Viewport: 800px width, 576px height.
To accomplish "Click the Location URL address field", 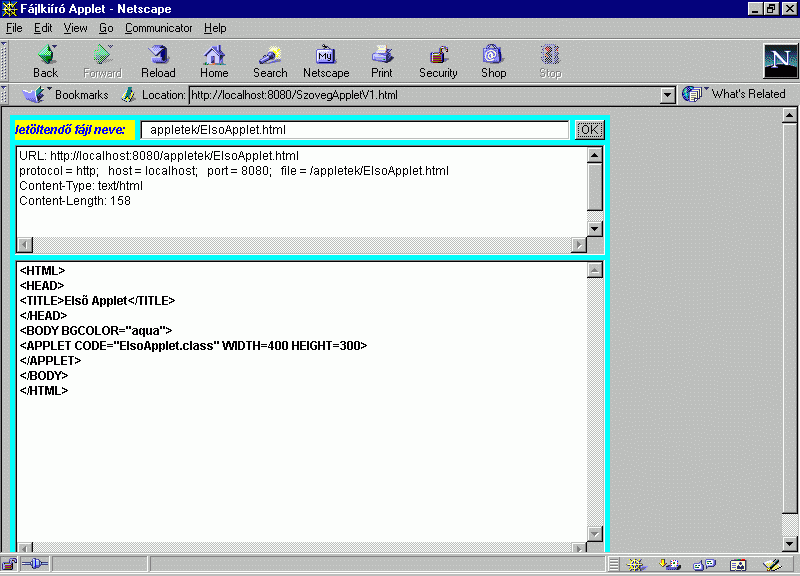I will click(x=424, y=95).
